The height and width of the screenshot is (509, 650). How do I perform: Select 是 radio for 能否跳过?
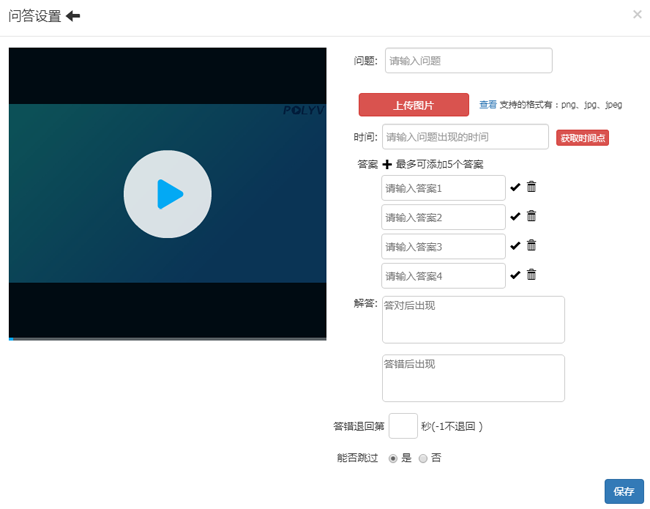[393, 458]
